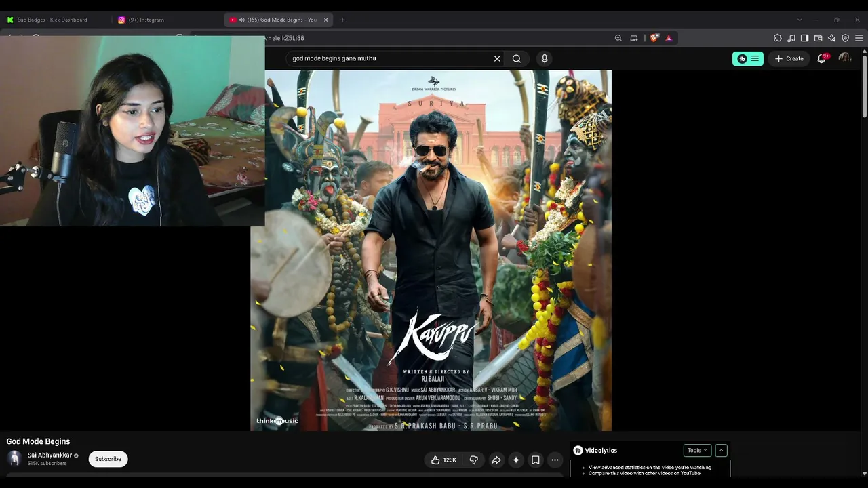
Task: Open the media control music note icon
Action: [791, 38]
